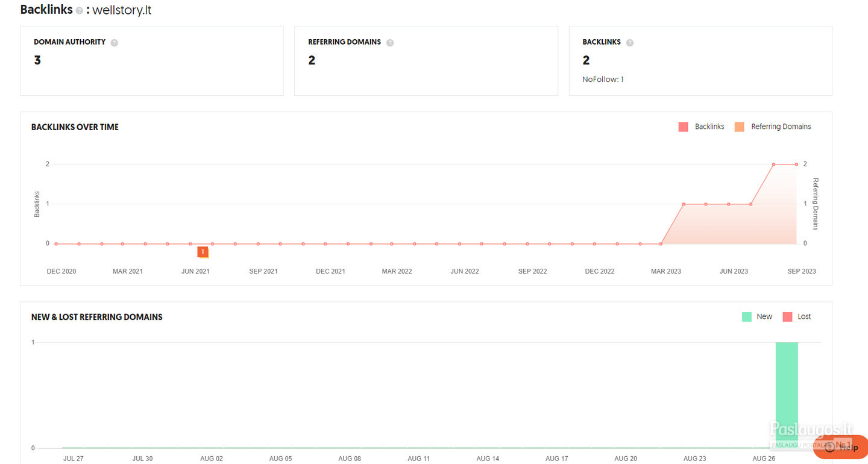Screen dimensions: 868x464
Task: Toggle New series in domains legend
Action: [757, 316]
